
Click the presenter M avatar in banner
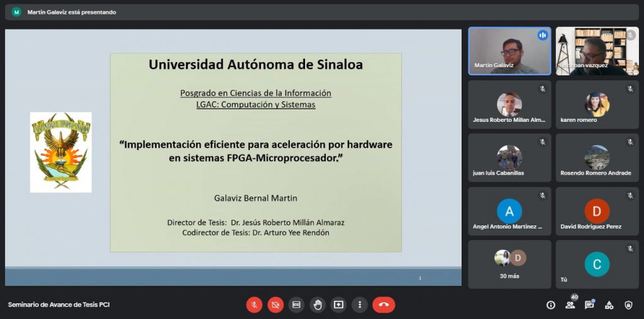point(16,13)
